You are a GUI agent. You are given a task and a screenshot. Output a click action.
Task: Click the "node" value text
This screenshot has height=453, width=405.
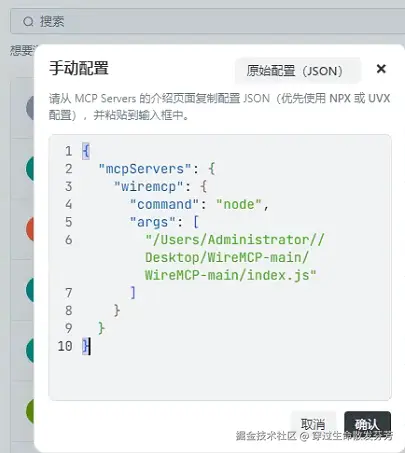[x=239, y=204]
